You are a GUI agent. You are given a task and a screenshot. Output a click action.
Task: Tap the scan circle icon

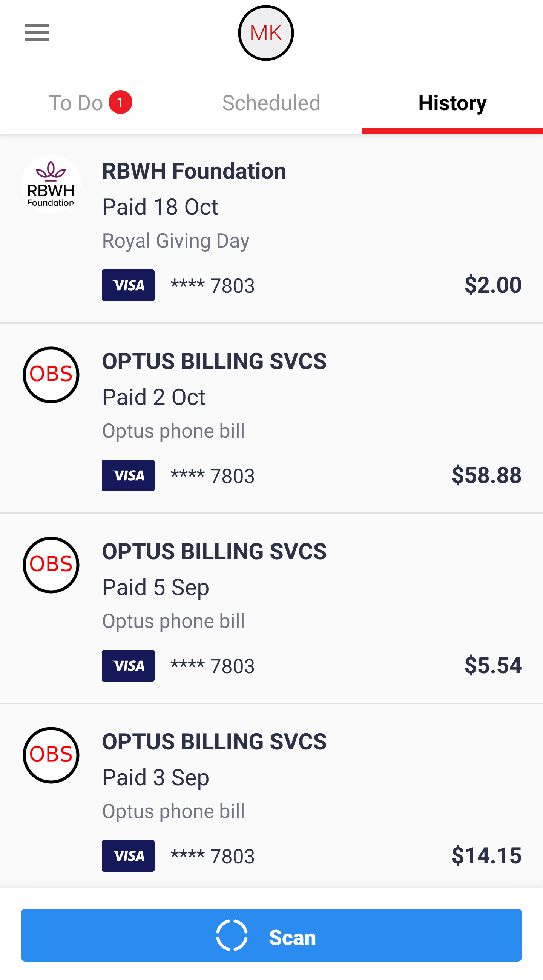(232, 935)
